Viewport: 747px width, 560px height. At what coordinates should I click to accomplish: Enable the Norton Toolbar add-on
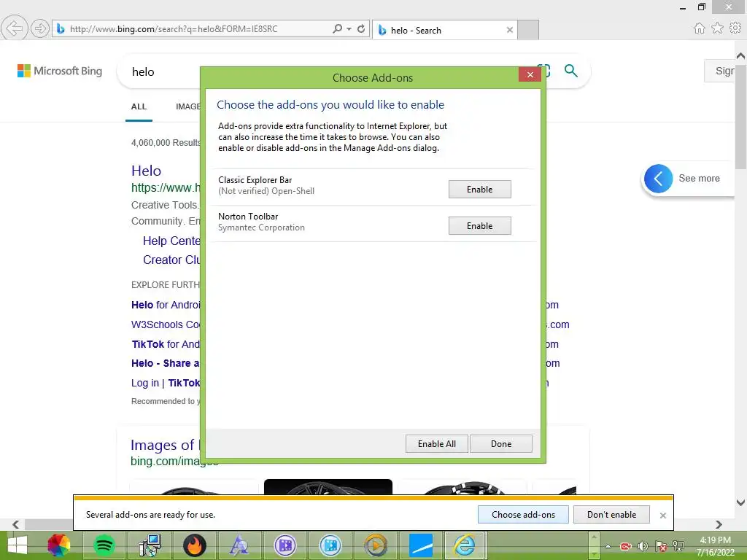click(x=479, y=226)
